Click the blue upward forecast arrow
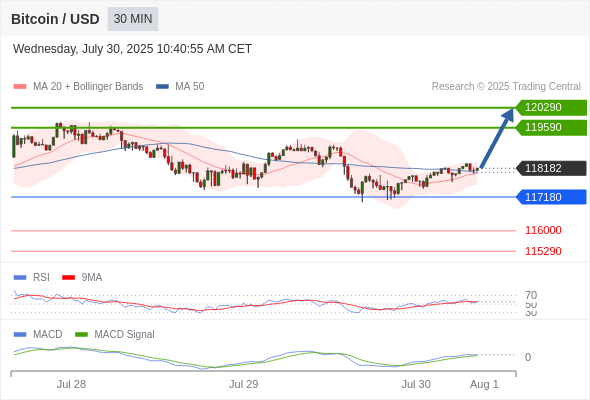 coord(497,138)
